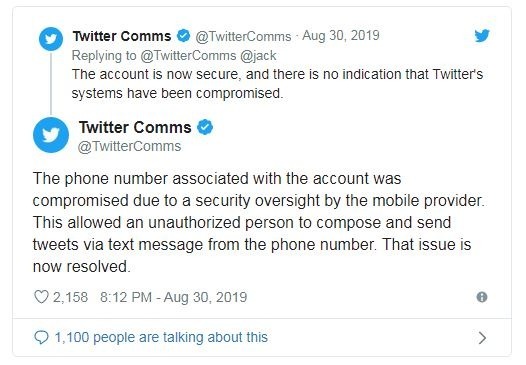526x365 pixels.
Task: Click the Twitter bird logo at top right
Action: click(x=482, y=36)
